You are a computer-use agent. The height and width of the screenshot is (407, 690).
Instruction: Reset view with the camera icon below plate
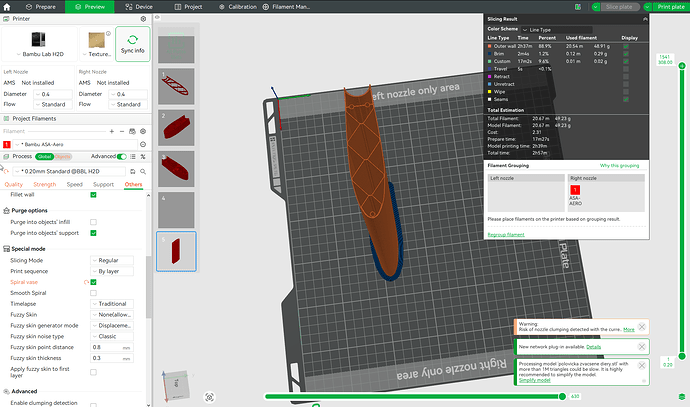pos(209,397)
